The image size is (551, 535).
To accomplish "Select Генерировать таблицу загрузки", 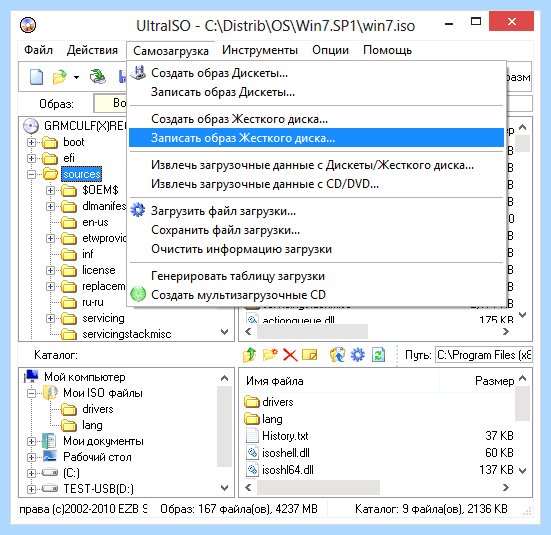I will click(316, 276).
